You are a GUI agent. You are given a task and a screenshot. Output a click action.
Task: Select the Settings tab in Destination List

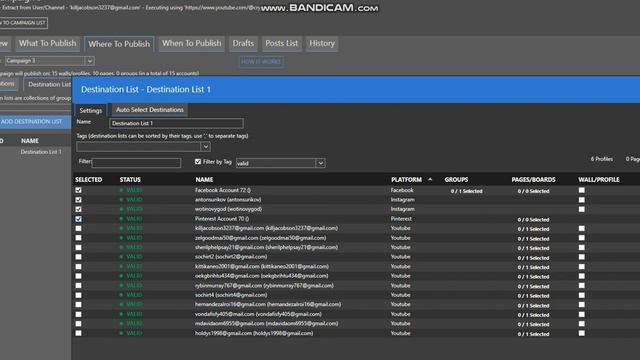click(x=91, y=110)
